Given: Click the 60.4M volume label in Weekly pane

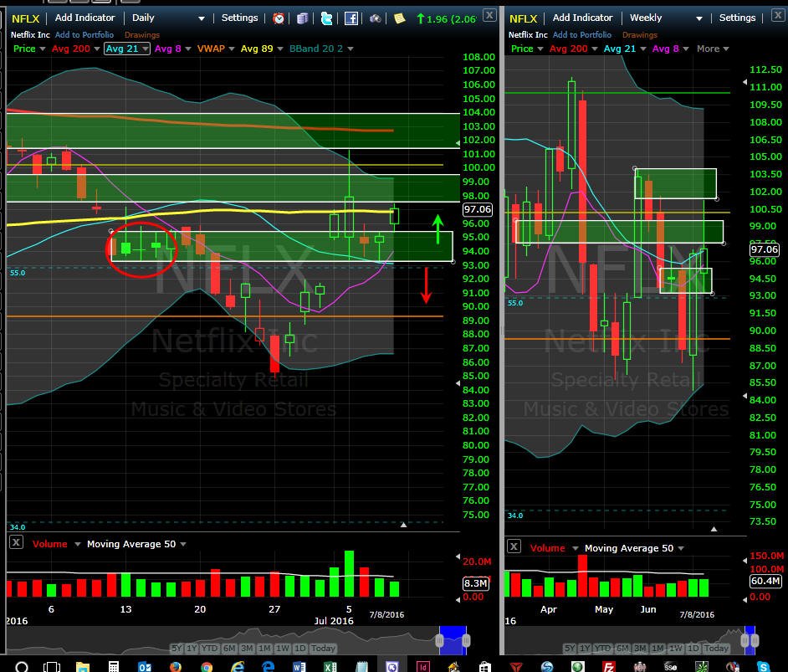Looking at the screenshot, I should pos(765,581).
